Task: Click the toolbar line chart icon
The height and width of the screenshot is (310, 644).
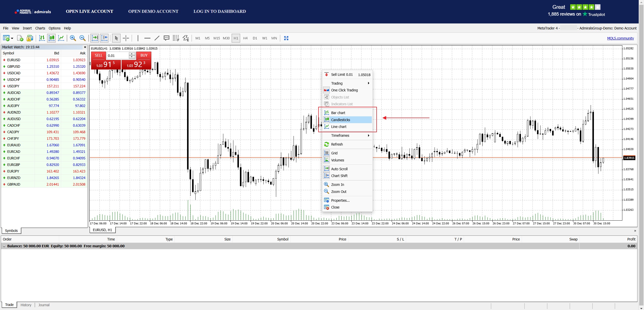Action: pyautogui.click(x=61, y=38)
